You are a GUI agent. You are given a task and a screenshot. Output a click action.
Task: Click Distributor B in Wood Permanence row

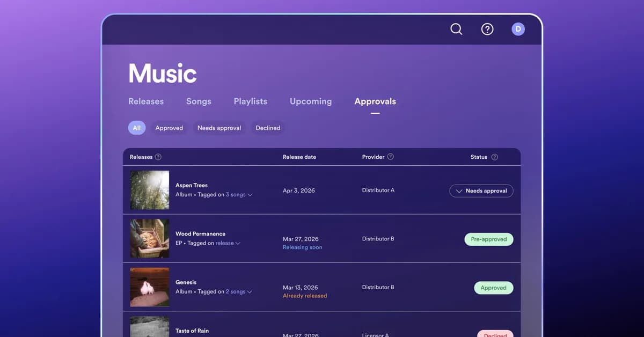378,239
